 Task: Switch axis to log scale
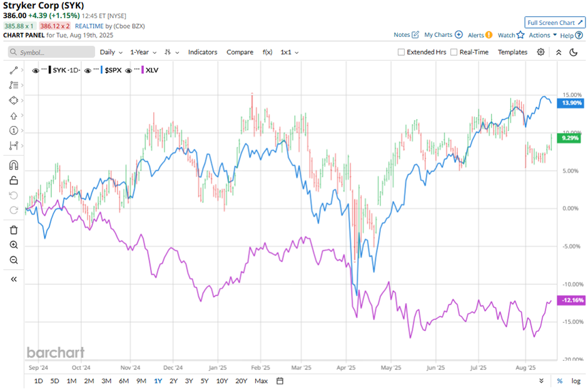[575, 381]
